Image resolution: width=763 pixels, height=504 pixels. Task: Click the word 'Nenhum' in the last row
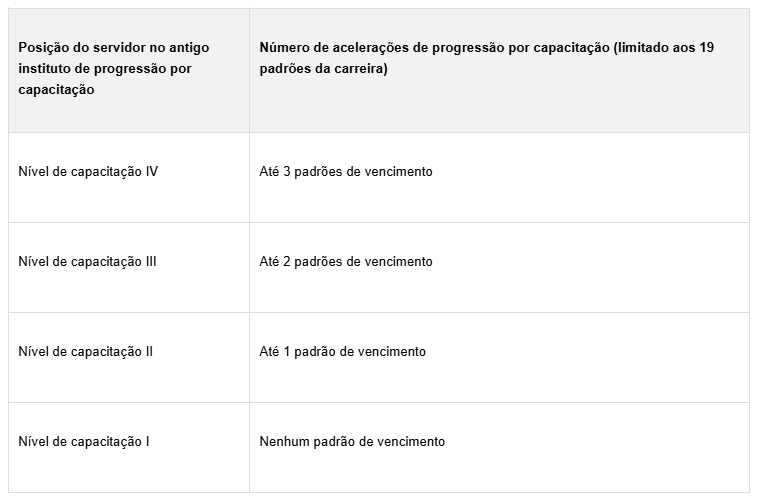pyautogui.click(x=282, y=442)
